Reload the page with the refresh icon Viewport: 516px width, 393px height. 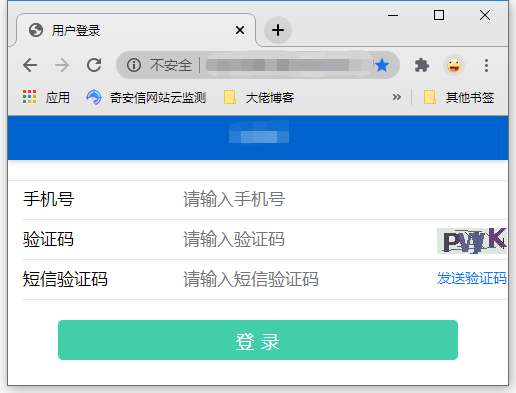94,65
